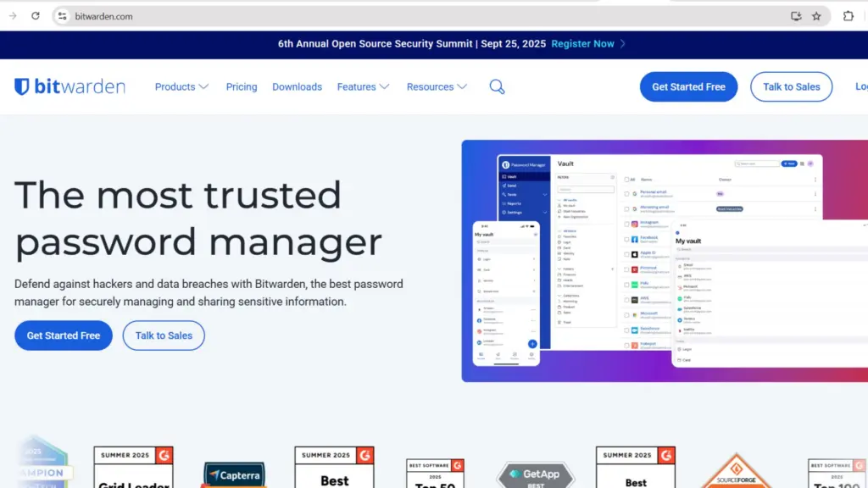
Task: Expand the Resources menu
Action: tap(437, 87)
